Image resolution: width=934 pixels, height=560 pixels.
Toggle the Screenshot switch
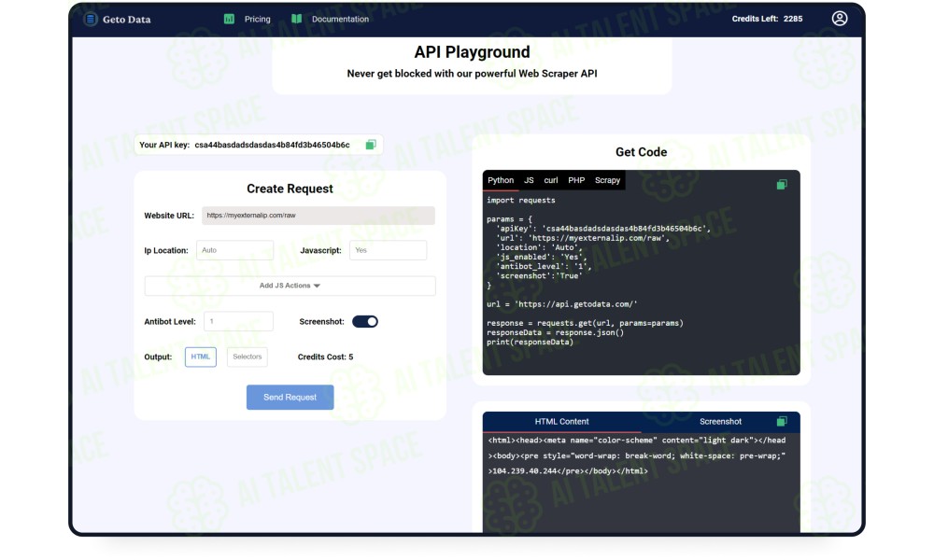tap(365, 321)
